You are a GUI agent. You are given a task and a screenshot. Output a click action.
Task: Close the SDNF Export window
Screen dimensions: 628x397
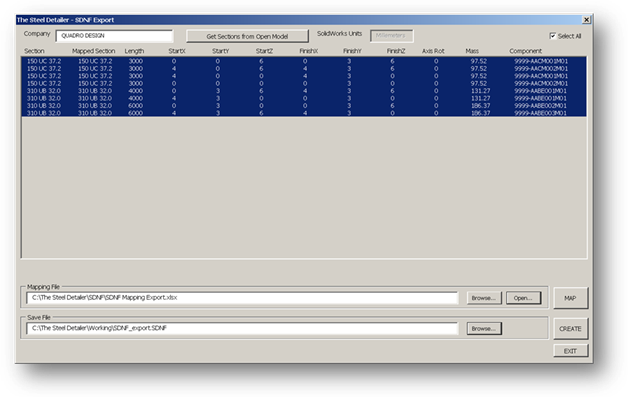pyautogui.click(x=586, y=20)
